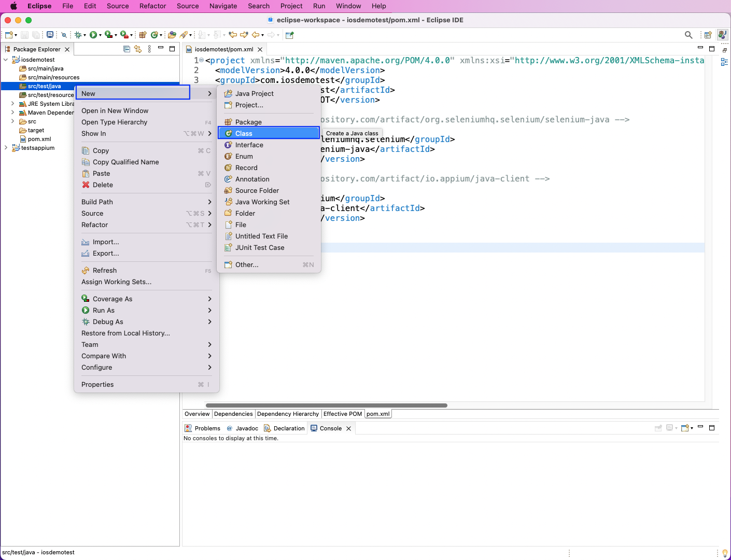Expand the testsappium project
This screenshot has width=731, height=560.
6,148
